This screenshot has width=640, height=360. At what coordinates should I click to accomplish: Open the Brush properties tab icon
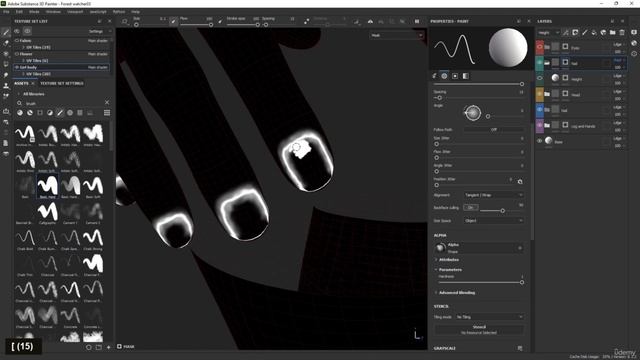[434, 76]
